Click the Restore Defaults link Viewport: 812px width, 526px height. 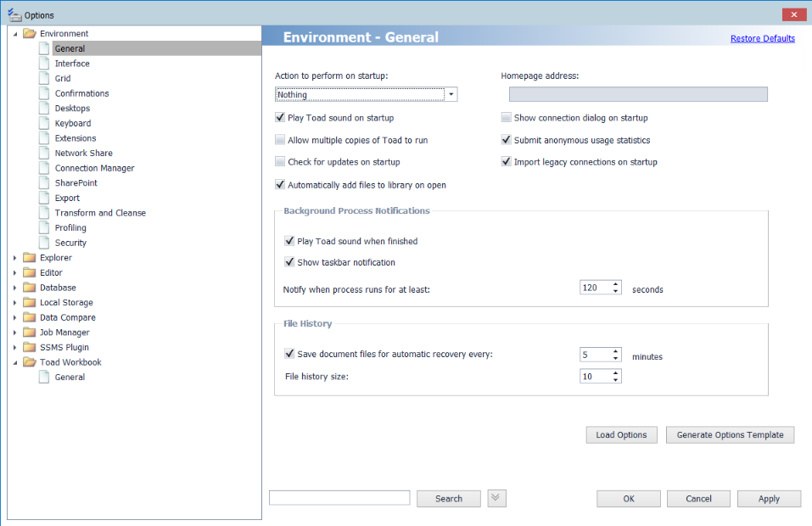pos(762,38)
